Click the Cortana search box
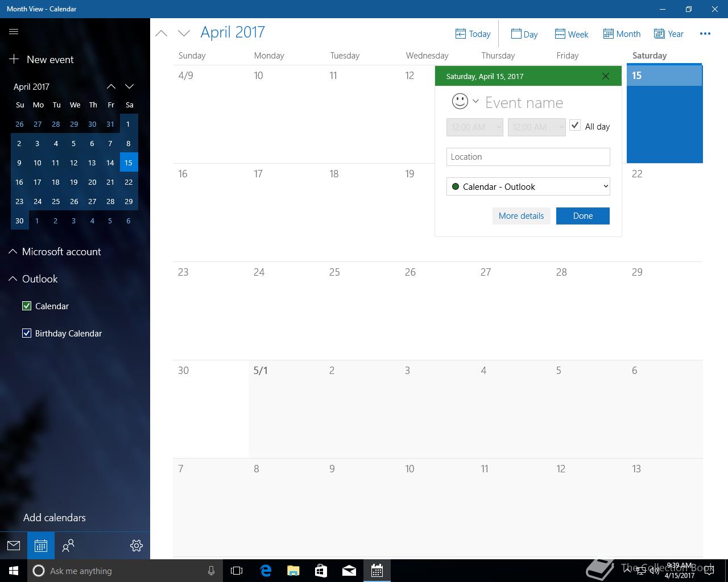The width and height of the screenshot is (728, 582). pos(125,571)
